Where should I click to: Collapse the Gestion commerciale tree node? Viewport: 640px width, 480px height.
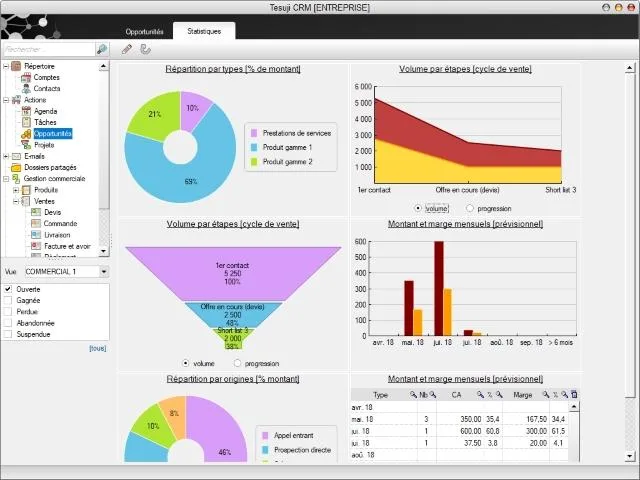coord(6,179)
